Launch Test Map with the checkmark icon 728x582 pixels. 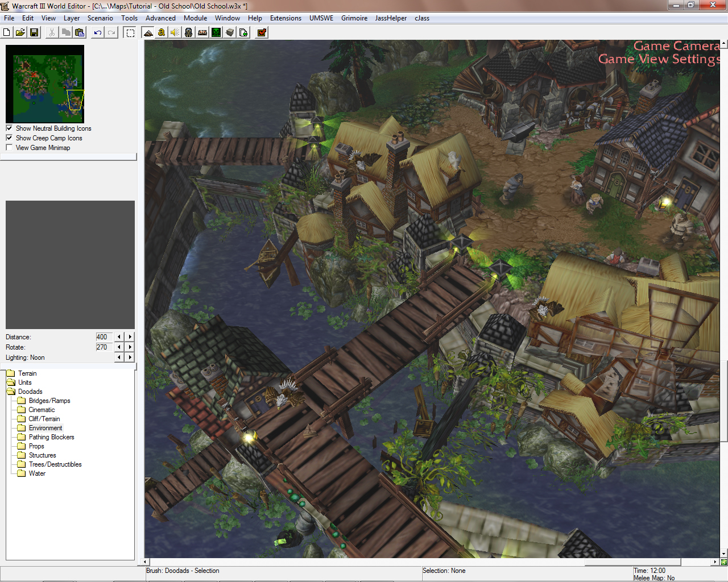[262, 32]
